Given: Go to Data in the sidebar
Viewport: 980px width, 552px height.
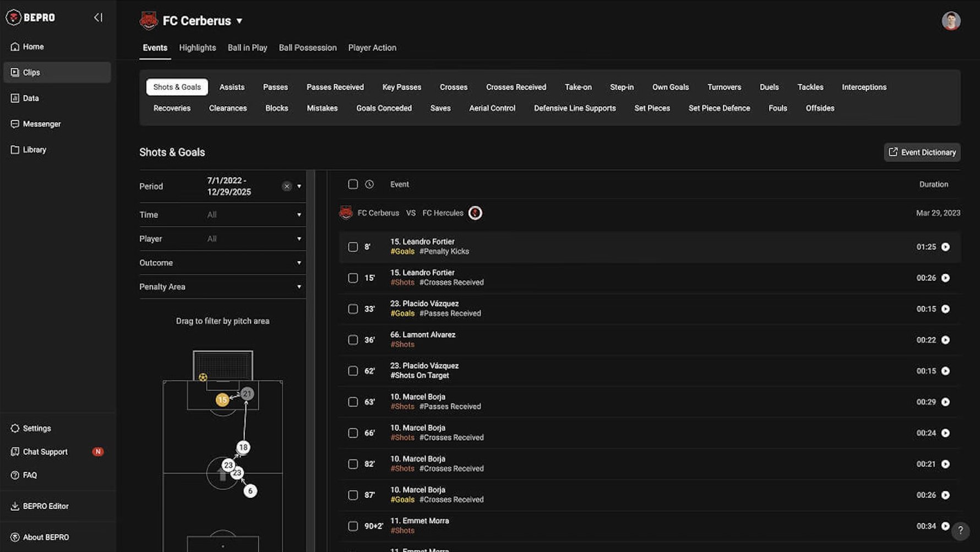Looking at the screenshot, I should click(x=57, y=98).
